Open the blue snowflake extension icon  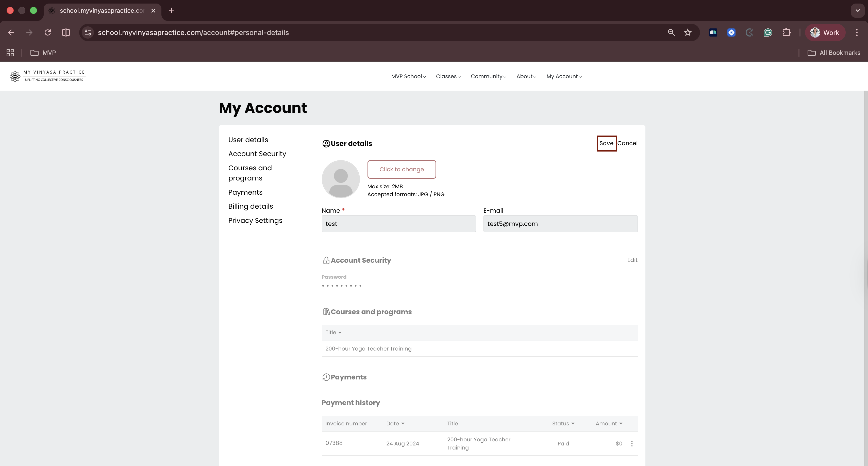click(731, 33)
